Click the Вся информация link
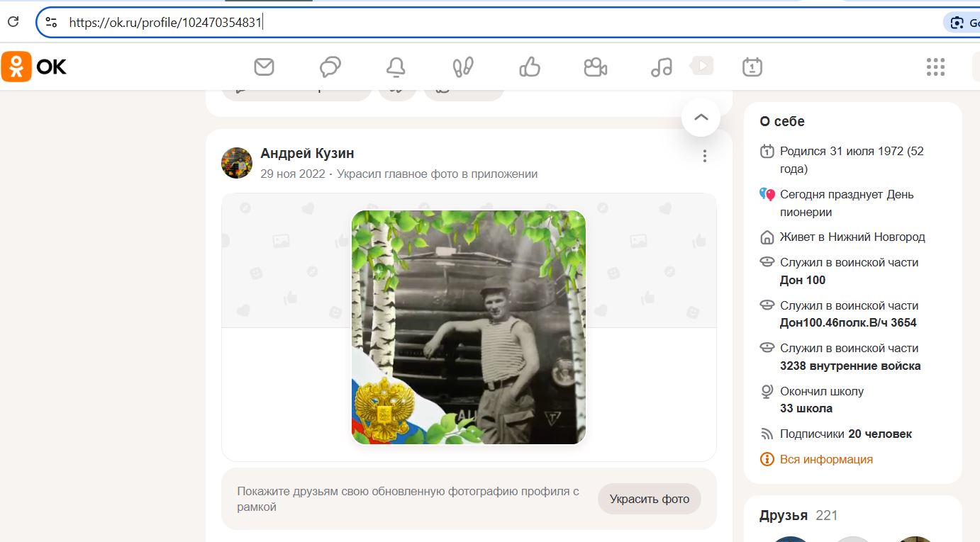The image size is (980, 542). click(x=826, y=459)
